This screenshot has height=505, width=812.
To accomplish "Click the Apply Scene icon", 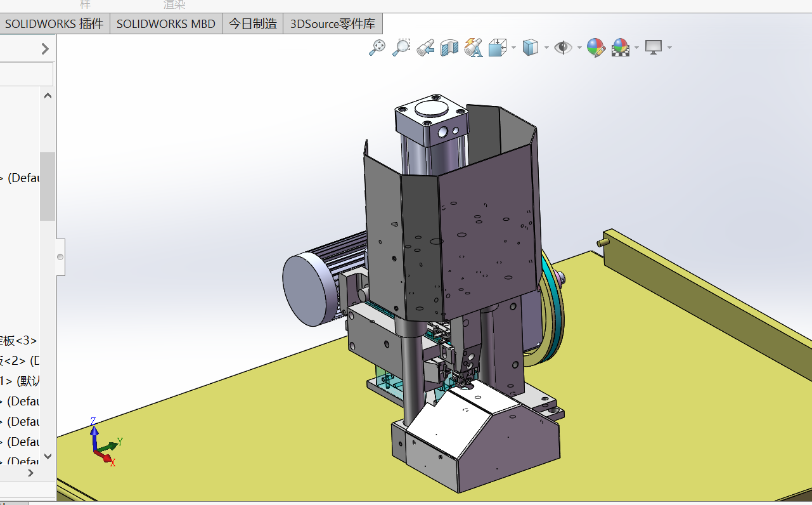I will click(x=621, y=48).
